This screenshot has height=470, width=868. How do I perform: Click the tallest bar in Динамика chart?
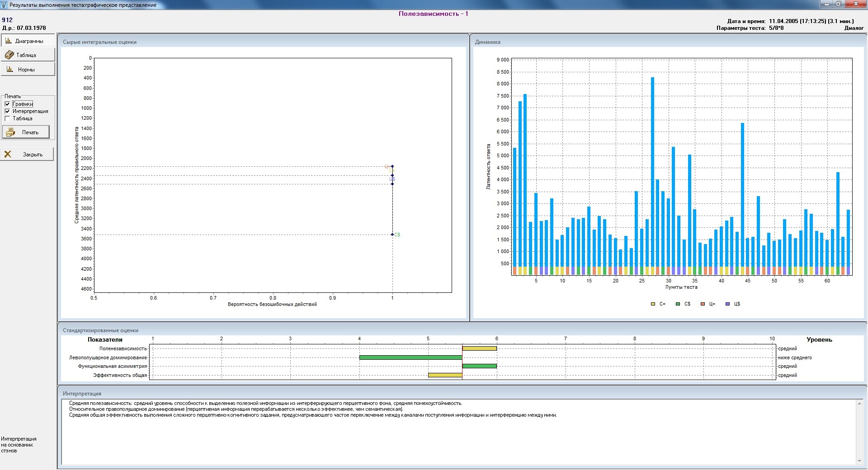pos(652,172)
